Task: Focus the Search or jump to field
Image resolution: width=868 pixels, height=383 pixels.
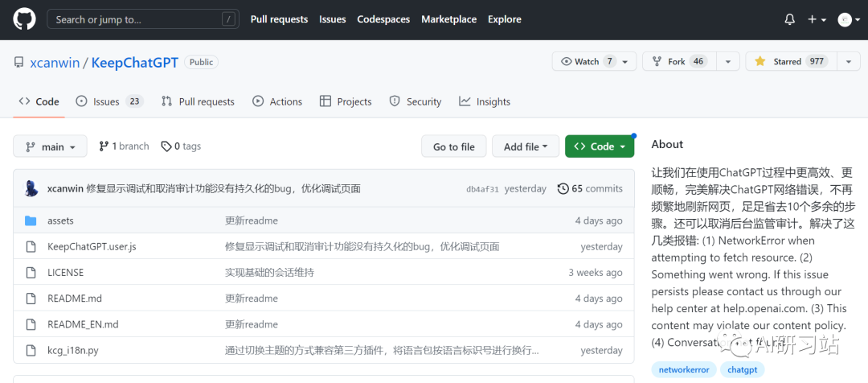Action: [143, 19]
